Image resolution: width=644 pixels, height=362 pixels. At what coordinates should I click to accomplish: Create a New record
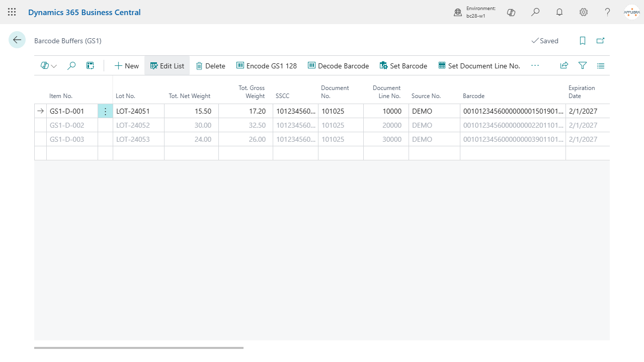click(x=126, y=66)
